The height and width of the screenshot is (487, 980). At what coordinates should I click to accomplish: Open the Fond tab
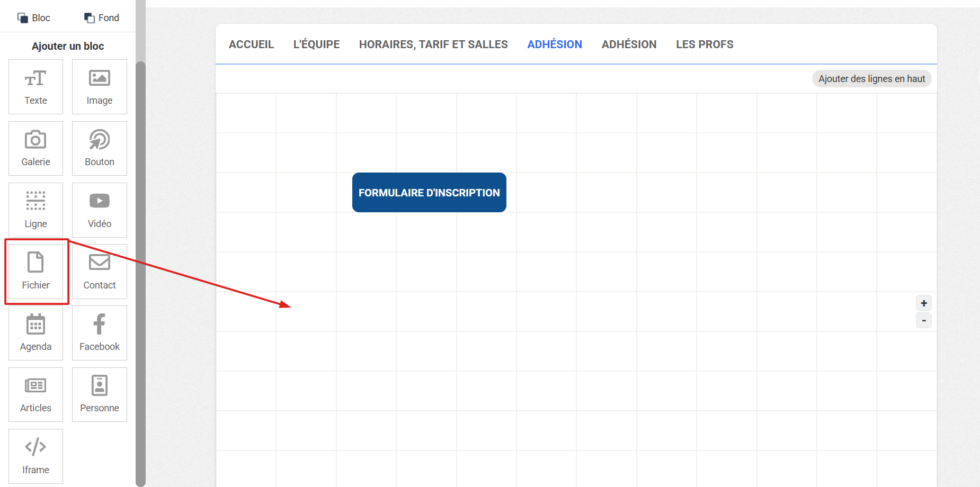[x=102, y=18]
